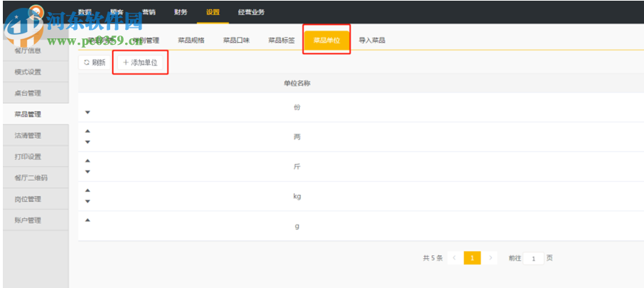The image size is (644, 288).
Task: Open the 营销 top menu
Action: coord(149,12)
